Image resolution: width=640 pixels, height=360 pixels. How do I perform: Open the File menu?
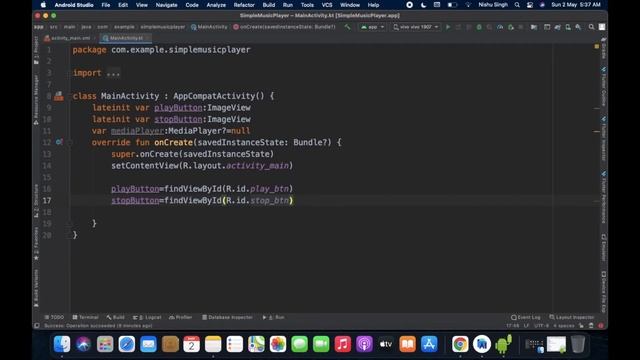[106, 5]
